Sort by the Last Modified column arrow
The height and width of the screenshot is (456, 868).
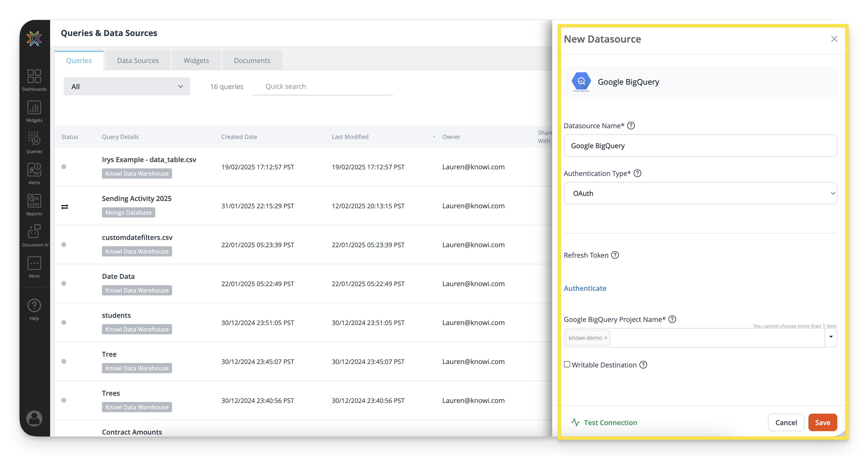[x=434, y=137]
